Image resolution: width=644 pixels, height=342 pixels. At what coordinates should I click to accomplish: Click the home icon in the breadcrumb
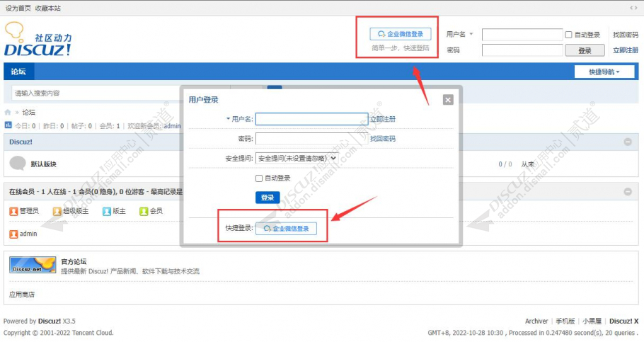click(x=7, y=112)
